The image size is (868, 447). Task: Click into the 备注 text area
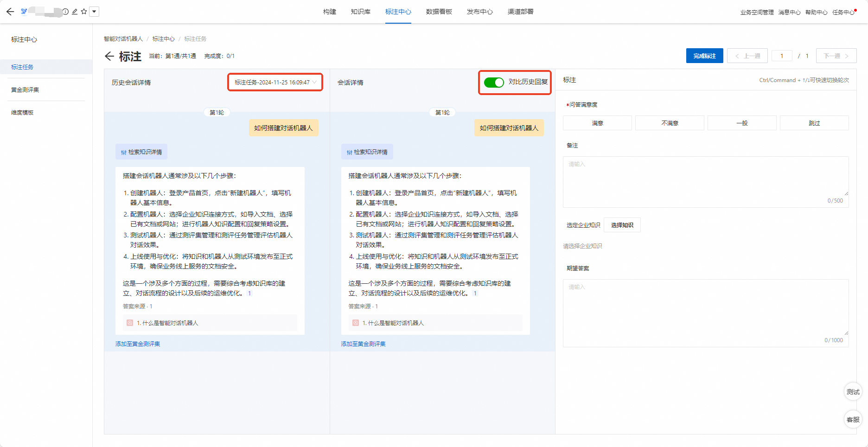coord(706,181)
